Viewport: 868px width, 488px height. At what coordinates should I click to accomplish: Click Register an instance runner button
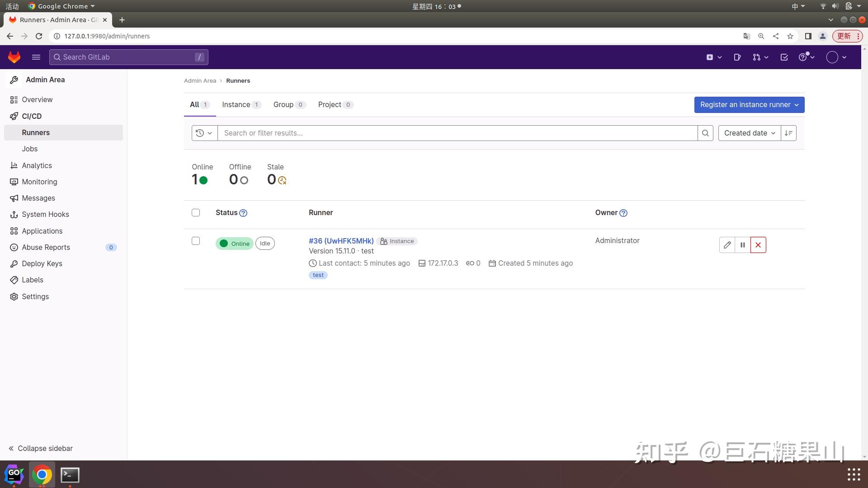point(744,104)
